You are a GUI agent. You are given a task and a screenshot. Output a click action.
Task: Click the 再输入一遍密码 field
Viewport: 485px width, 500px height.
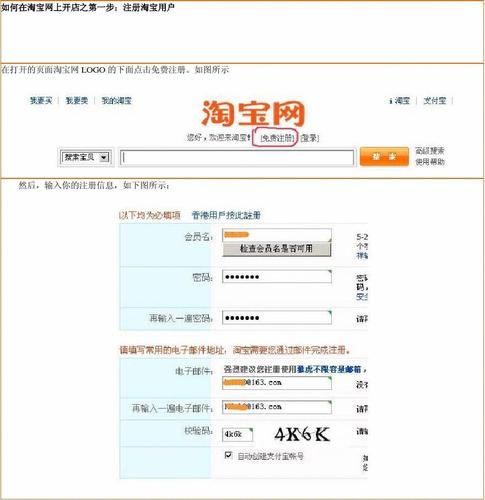pyautogui.click(x=277, y=318)
